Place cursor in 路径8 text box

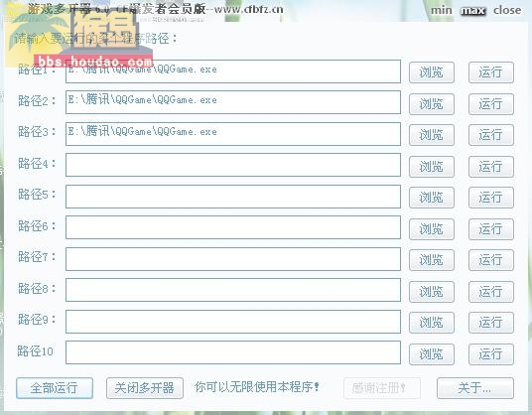pyautogui.click(x=233, y=290)
